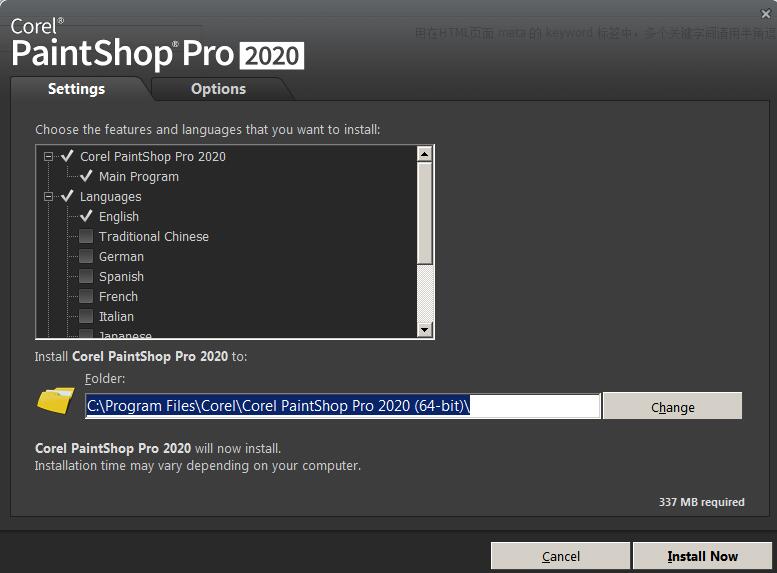777x573 pixels.
Task: Check the French language box
Action: point(86,296)
